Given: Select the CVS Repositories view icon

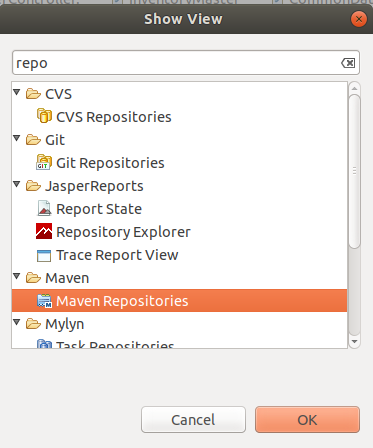Looking at the screenshot, I should [44, 116].
